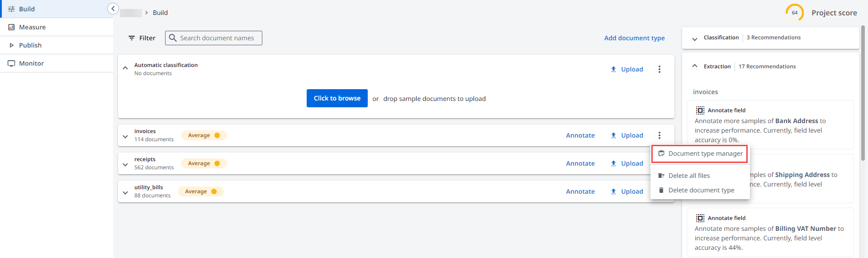This screenshot has height=258, width=868.
Task: Collapse the Automatic classification section
Action: 125,68
